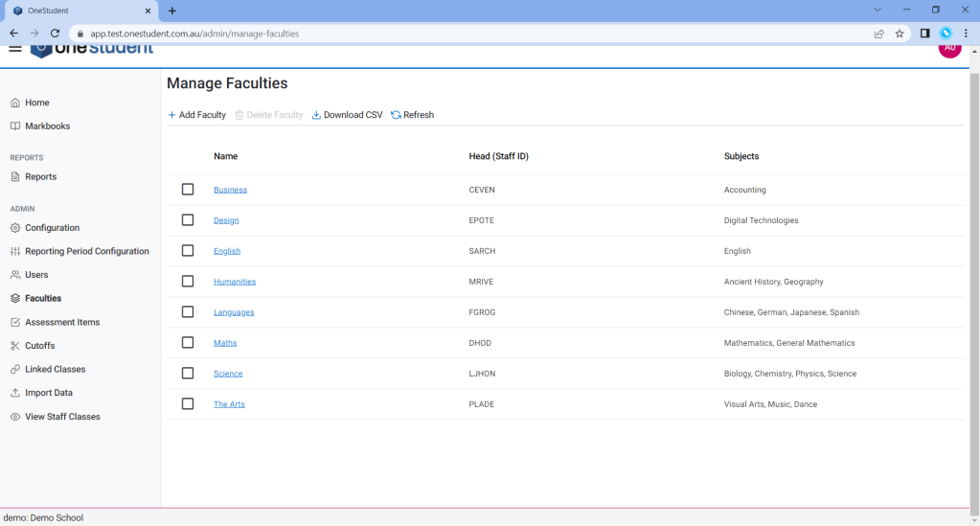Bookmark this page with the star icon
The width and height of the screenshot is (980, 526).
point(900,34)
